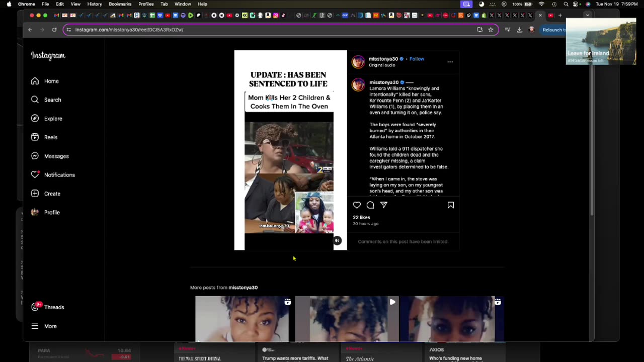
Task: Click install app icon in address bar
Action: (479, 30)
